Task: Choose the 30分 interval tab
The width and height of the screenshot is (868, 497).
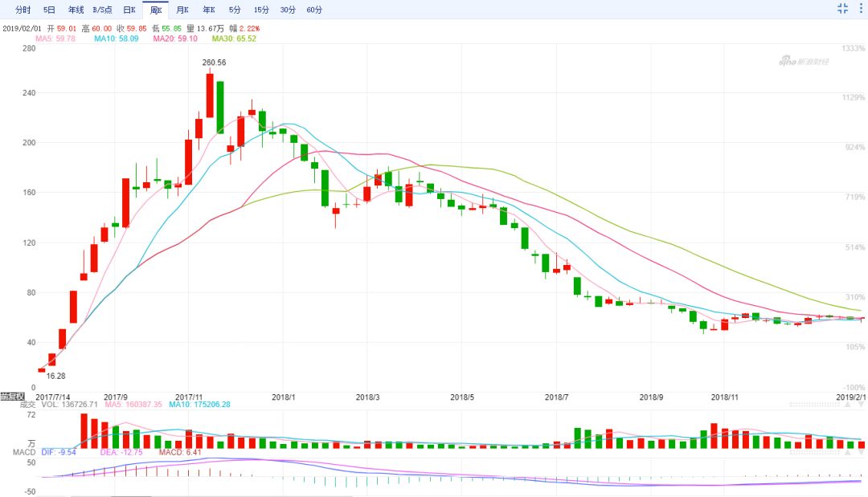Action: (x=287, y=10)
